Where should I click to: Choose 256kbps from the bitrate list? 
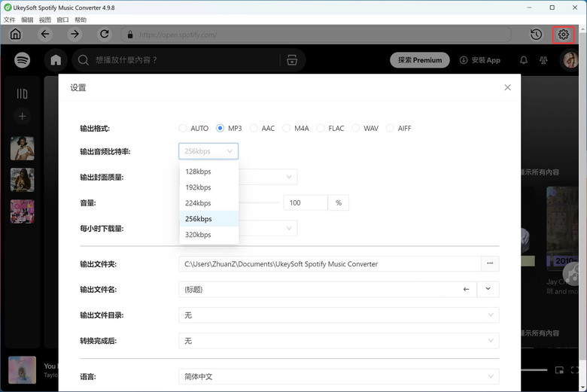point(209,219)
